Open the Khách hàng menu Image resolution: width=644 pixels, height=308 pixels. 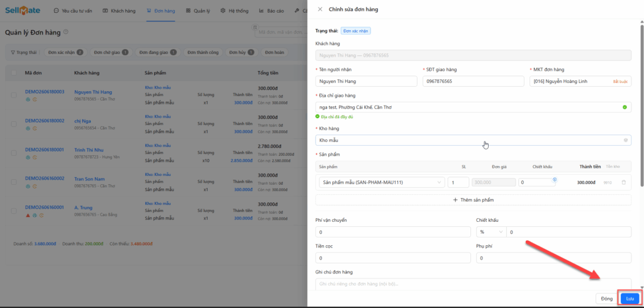point(119,11)
